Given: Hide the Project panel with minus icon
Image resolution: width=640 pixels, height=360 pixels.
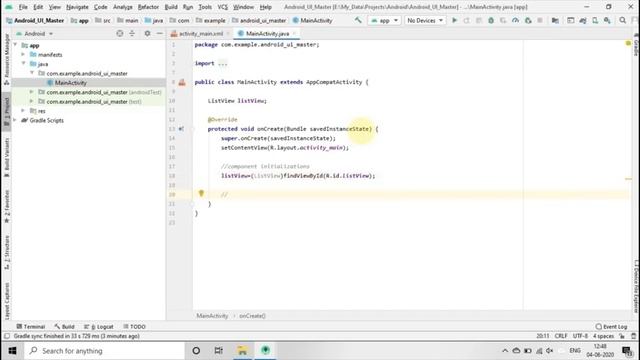Looking at the screenshot, I should click(160, 33).
